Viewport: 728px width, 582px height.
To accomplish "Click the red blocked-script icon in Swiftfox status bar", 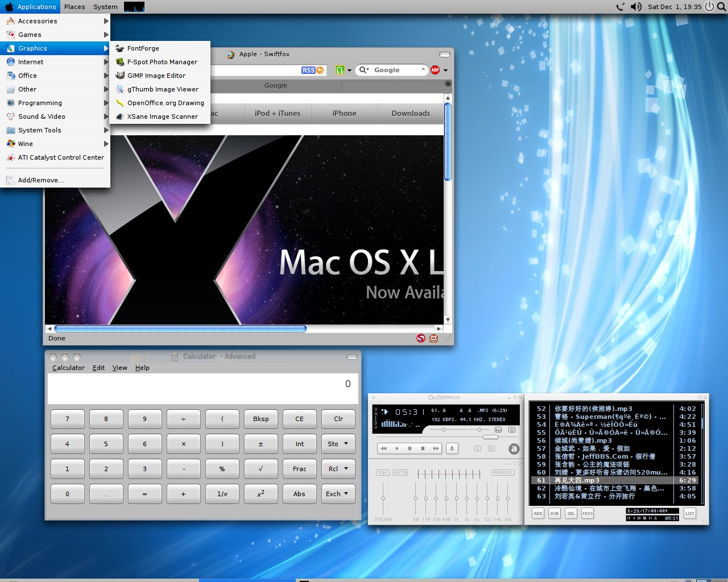I will pos(421,338).
